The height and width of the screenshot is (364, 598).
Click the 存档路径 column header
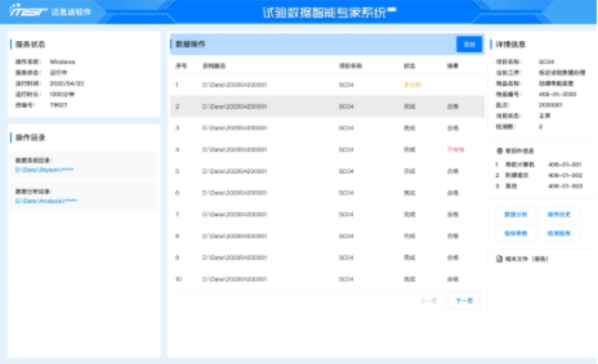click(214, 66)
